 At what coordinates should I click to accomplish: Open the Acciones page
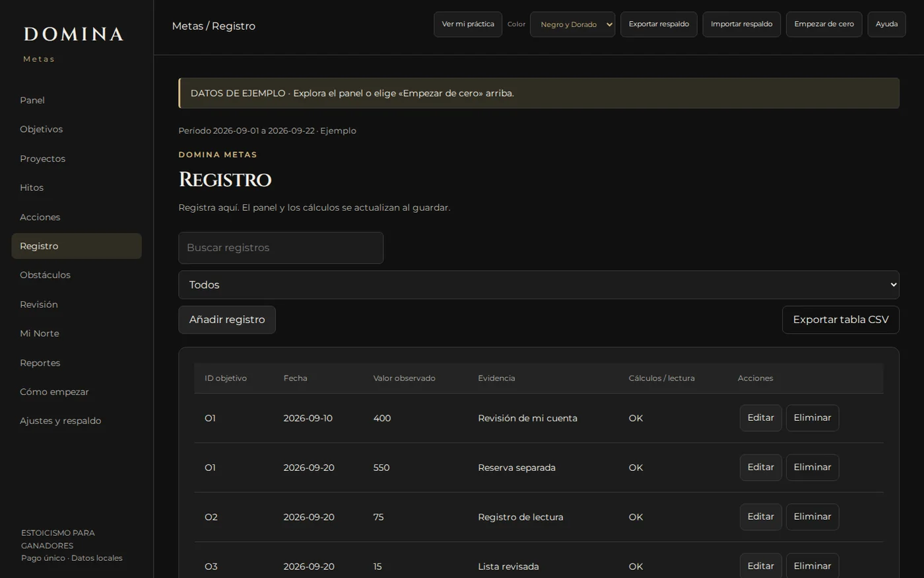(x=76, y=217)
